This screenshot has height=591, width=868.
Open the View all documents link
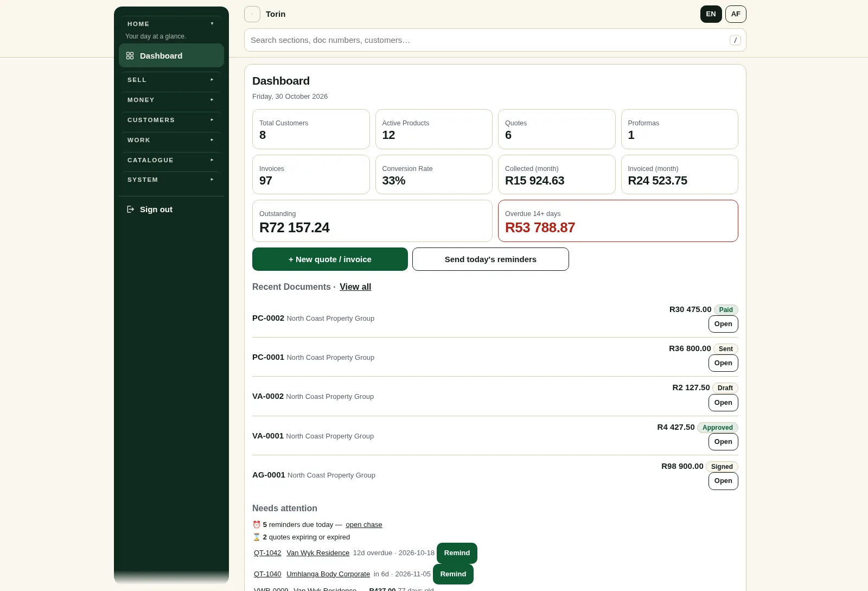point(355,287)
